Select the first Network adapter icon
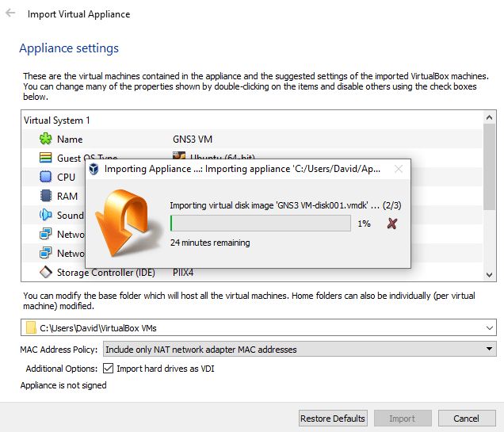 45,234
